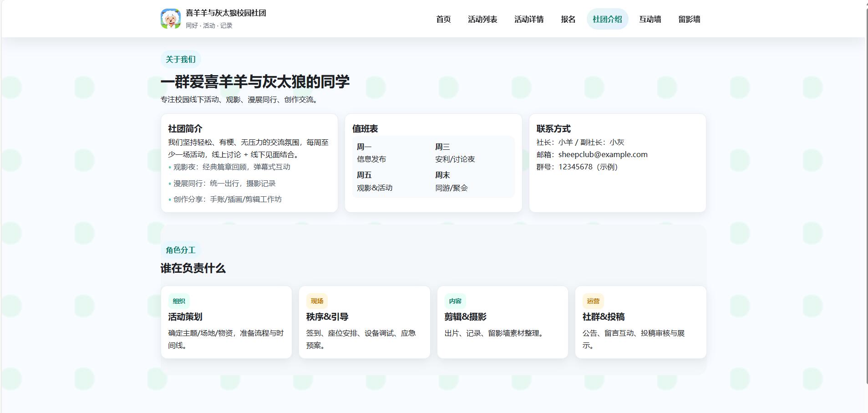Select the highlighted 社团介绍 tab
Image resolution: width=868 pixels, height=413 pixels.
point(608,19)
